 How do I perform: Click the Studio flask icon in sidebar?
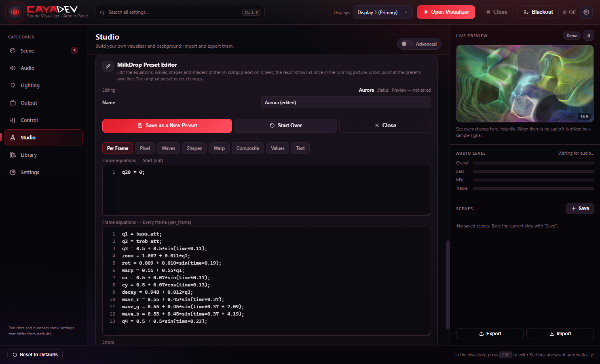[x=13, y=138]
